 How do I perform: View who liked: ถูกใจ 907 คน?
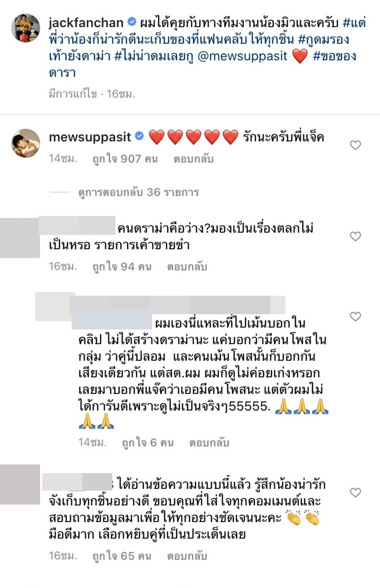[x=125, y=159]
